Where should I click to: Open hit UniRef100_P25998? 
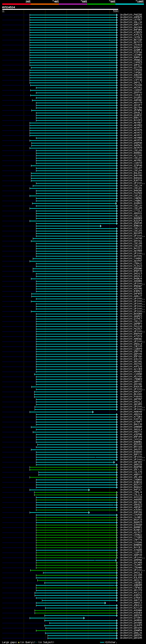coord(131,77)
